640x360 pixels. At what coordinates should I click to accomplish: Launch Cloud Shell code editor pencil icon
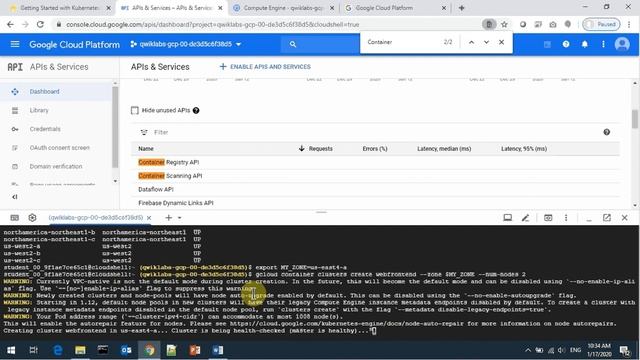pyautogui.click(x=525, y=218)
